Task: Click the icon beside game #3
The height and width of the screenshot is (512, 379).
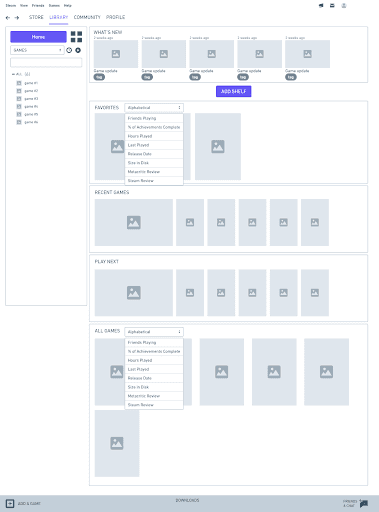Action: tap(19, 99)
